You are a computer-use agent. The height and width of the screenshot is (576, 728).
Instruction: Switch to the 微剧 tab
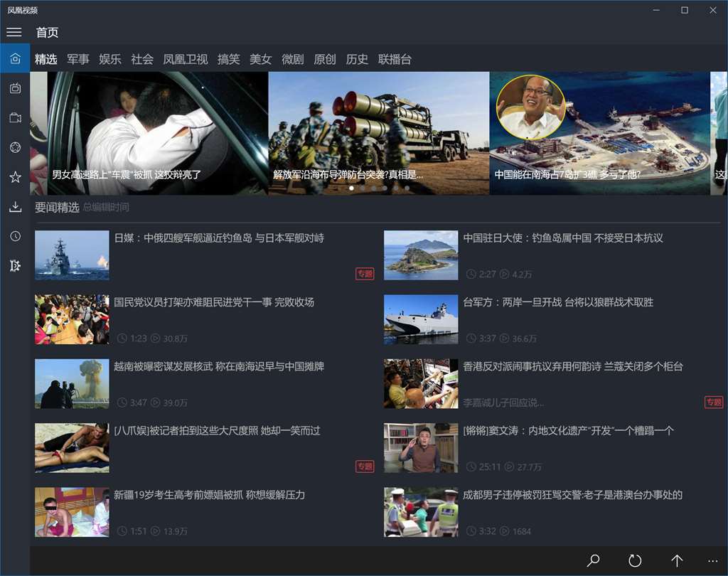click(292, 60)
